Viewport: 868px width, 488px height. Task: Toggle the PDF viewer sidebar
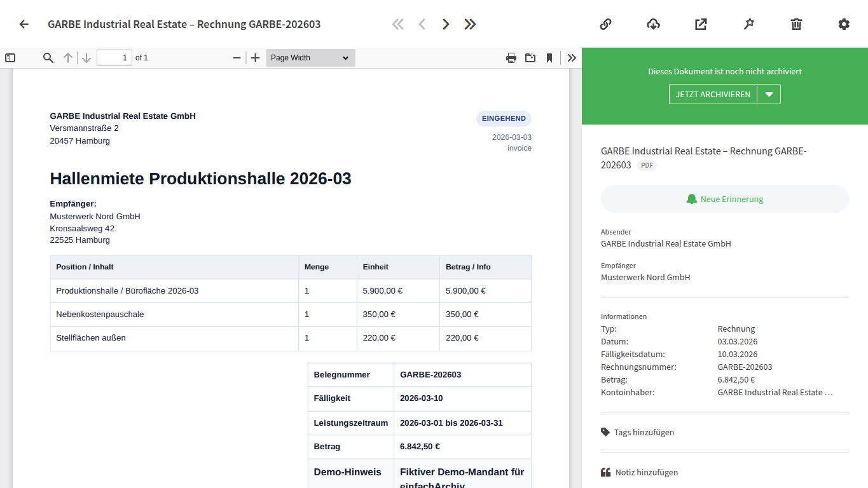pos(10,58)
